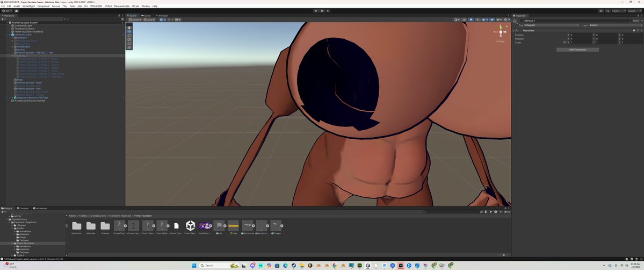The image size is (644, 270).
Task: Toggle the Scale constrain proportions link icon
Action: pos(565,42)
